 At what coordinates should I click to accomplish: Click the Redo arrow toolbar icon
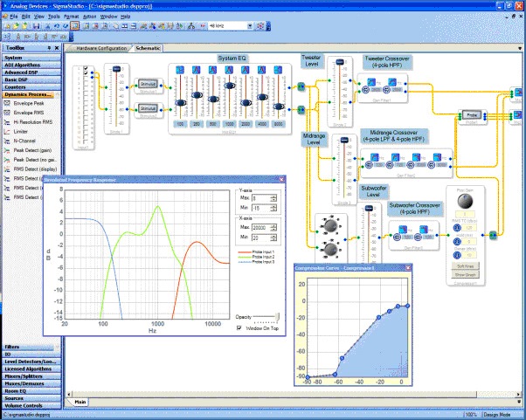click(x=65, y=26)
